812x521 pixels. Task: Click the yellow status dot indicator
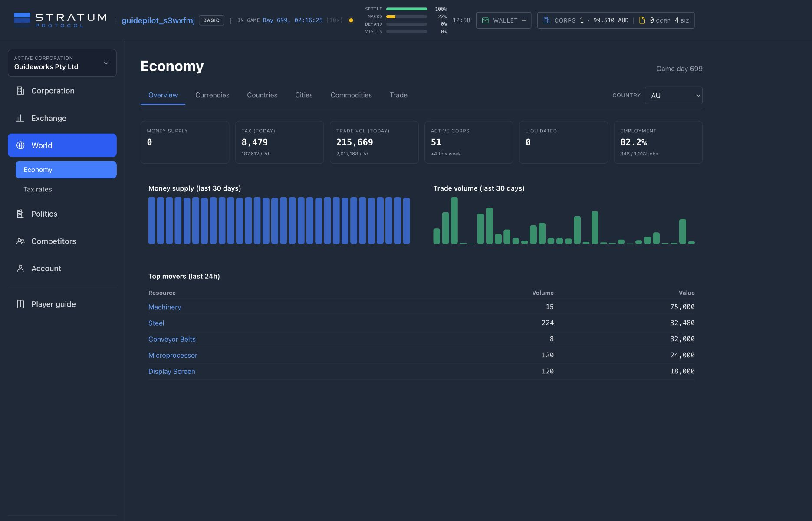click(351, 20)
